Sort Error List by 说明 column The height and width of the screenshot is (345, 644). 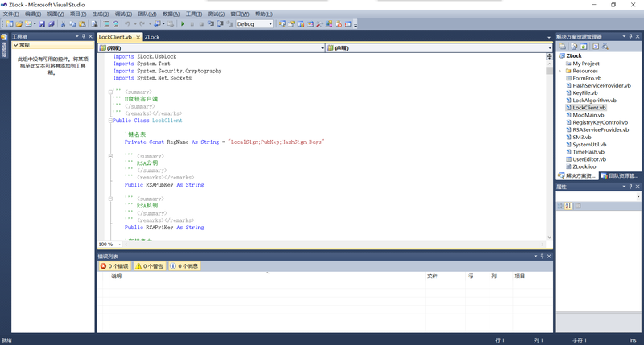pos(267,276)
